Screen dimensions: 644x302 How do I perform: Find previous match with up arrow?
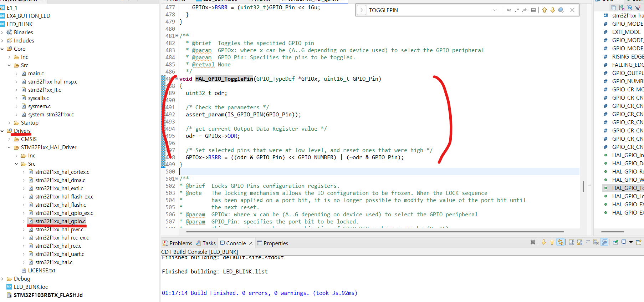point(545,10)
